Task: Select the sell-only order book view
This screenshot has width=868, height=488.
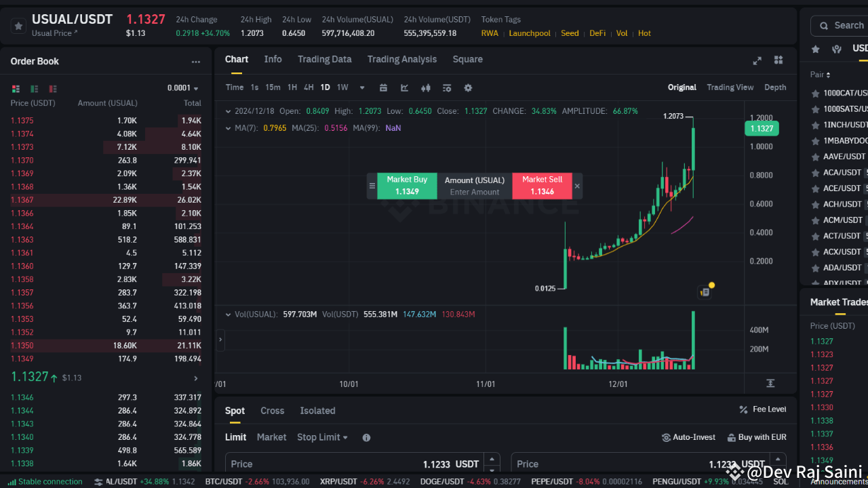Action: pos(52,89)
